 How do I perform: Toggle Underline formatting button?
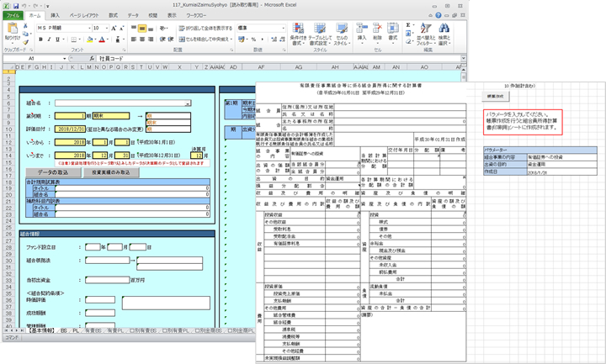click(x=57, y=40)
